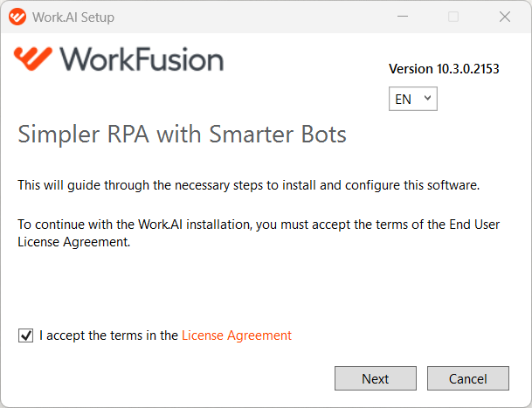
Task: Click the 'To continue with the Work.AI installation' paragraph
Action: click(x=259, y=233)
